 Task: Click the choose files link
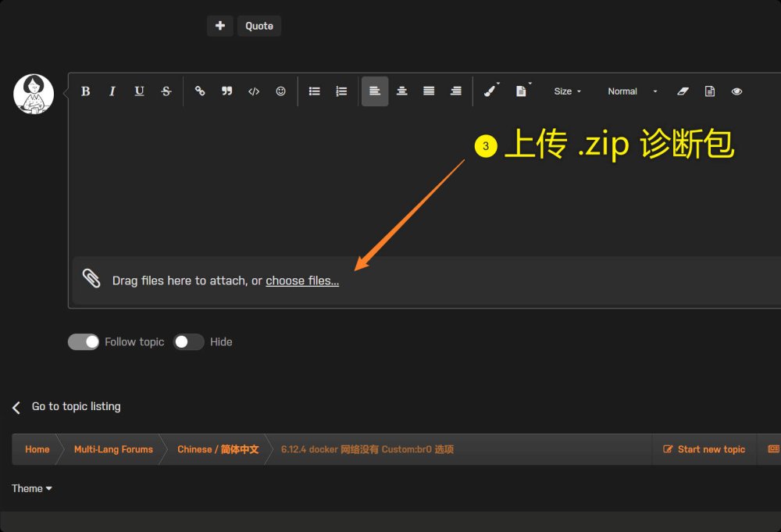pyautogui.click(x=302, y=281)
